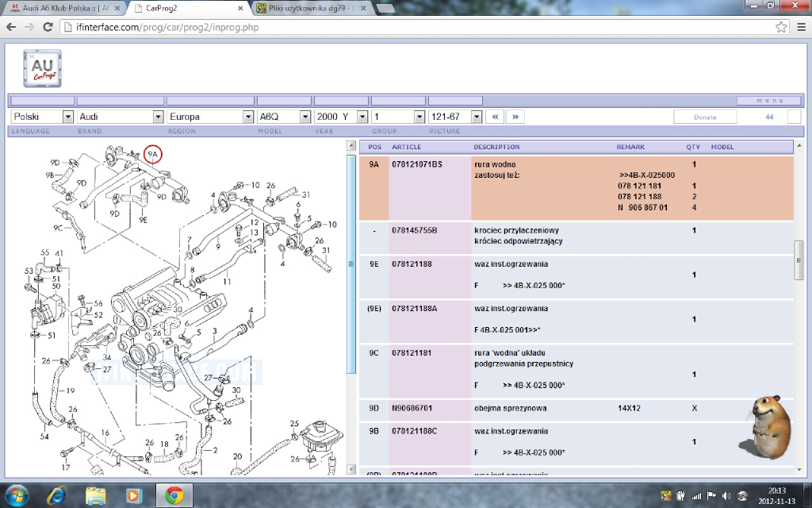Open the Chrome hamburger menu

801,28
